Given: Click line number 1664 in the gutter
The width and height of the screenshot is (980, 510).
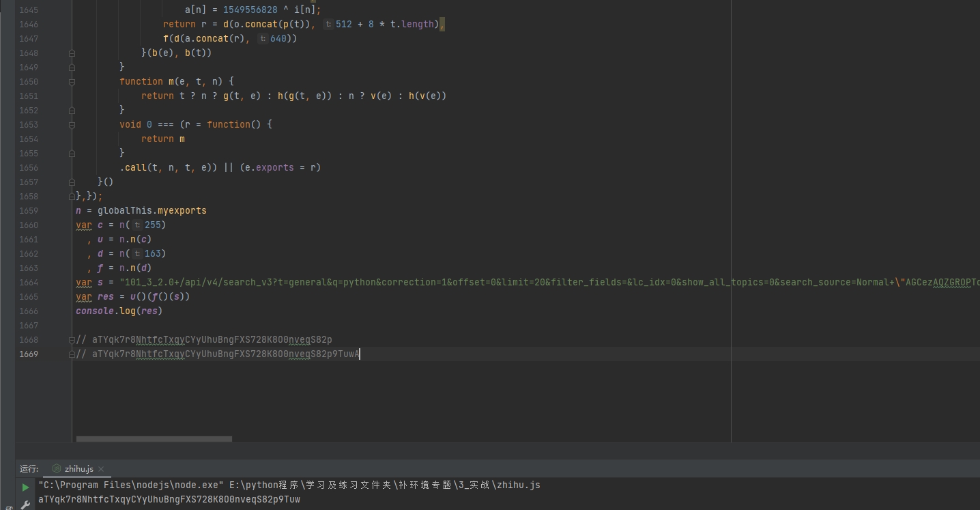Looking at the screenshot, I should 29,282.
